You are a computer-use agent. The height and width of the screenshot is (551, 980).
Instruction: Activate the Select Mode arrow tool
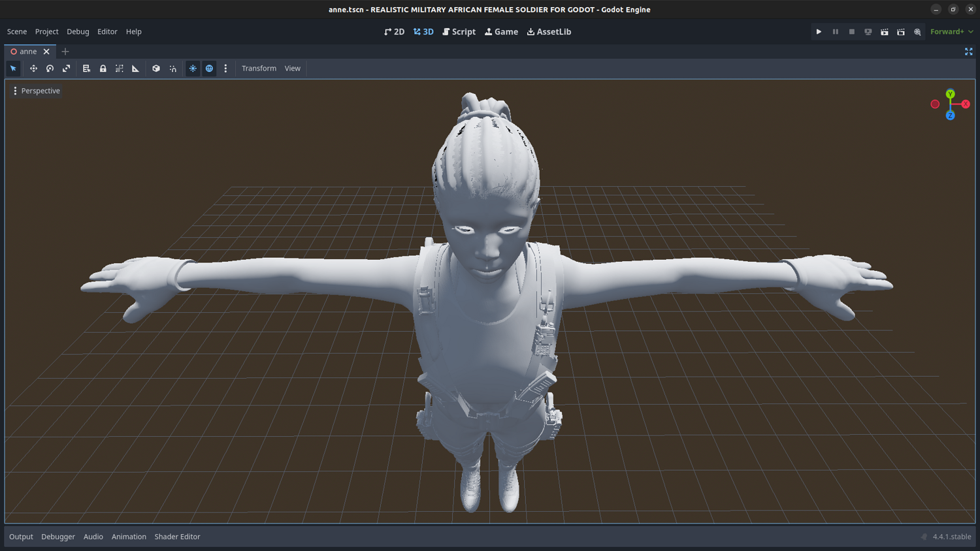click(13, 69)
